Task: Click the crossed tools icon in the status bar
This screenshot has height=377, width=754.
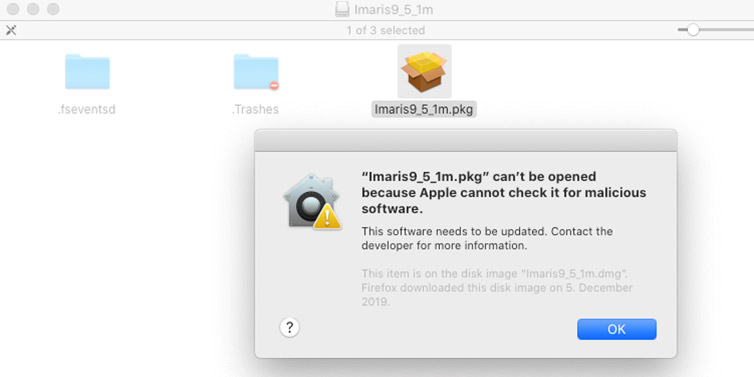Action: pyautogui.click(x=11, y=30)
